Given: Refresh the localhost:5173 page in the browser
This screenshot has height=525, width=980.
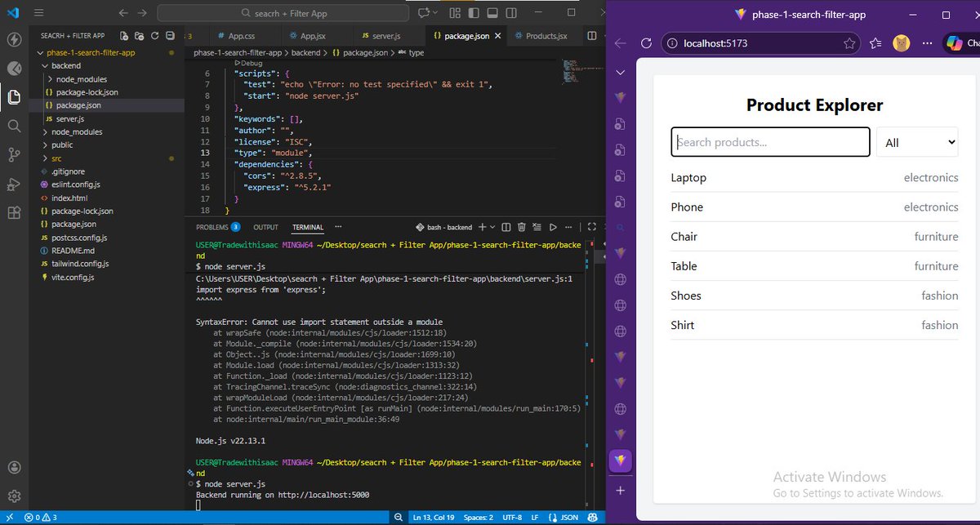Looking at the screenshot, I should (x=645, y=43).
